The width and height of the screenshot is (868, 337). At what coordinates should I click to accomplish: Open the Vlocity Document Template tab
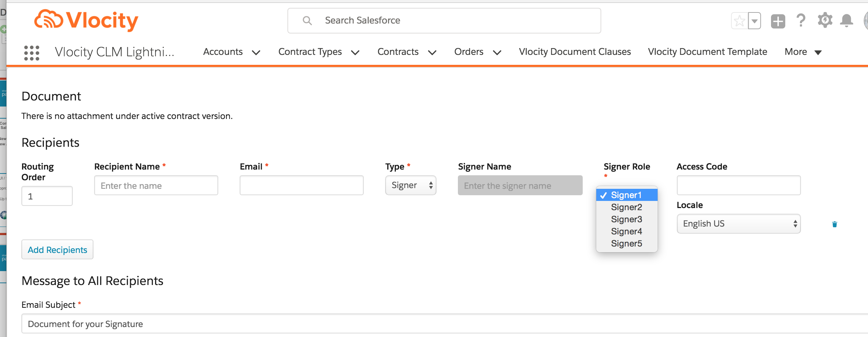pyautogui.click(x=708, y=52)
